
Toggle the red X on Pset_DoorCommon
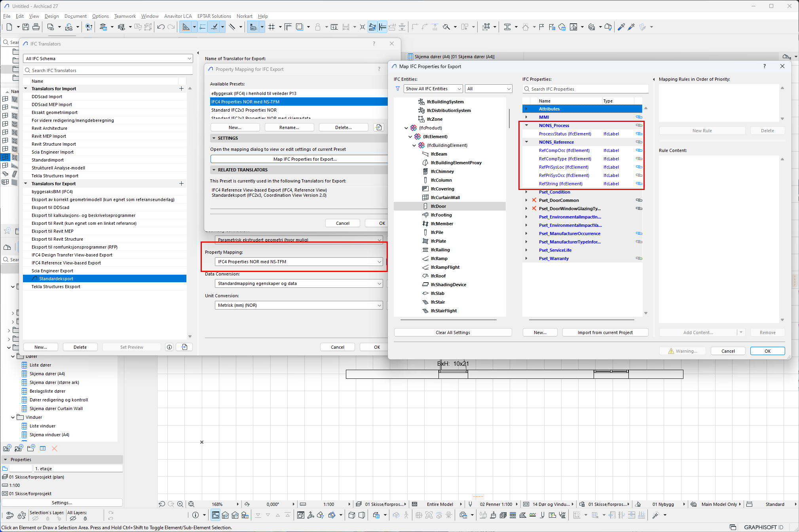coord(534,200)
